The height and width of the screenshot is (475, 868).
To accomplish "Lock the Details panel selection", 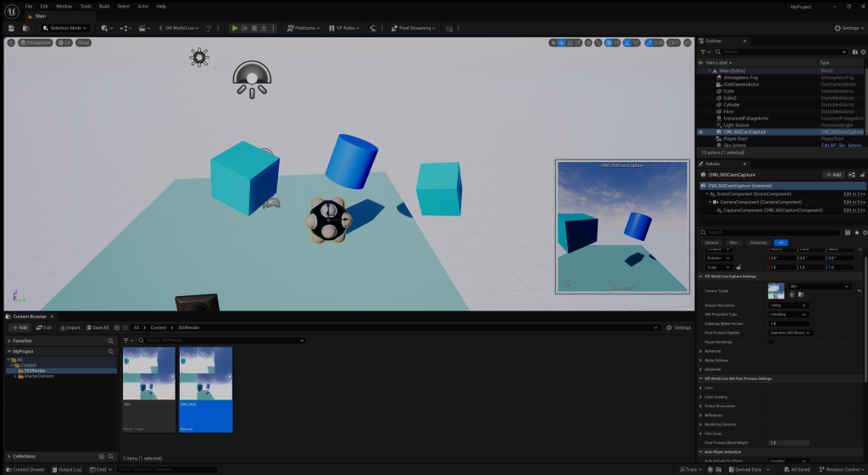I will (x=862, y=175).
